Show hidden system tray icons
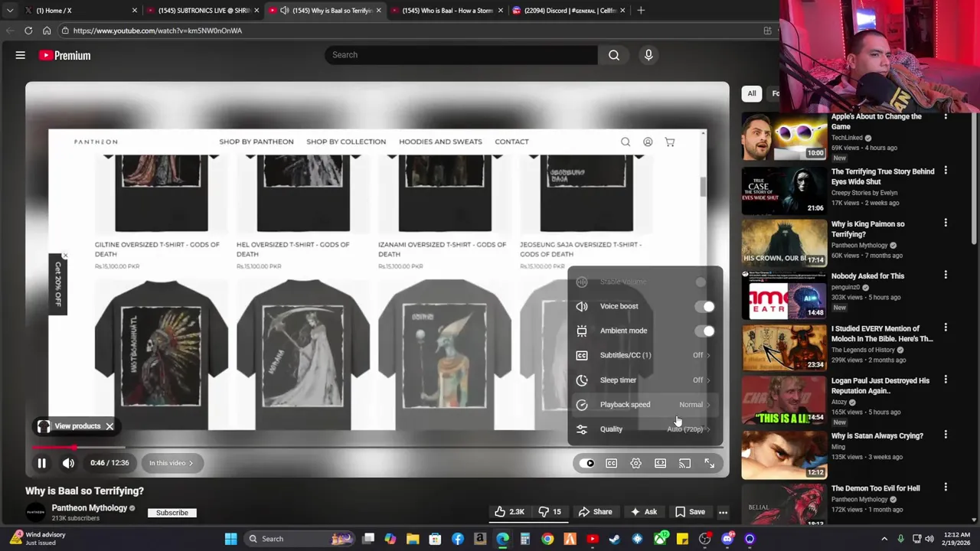The width and height of the screenshot is (980, 551). (x=884, y=539)
